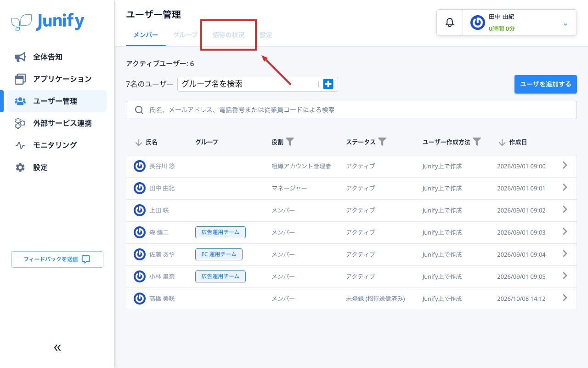
Task: Click 長谷川 悠's avatar icon
Action: (x=140, y=166)
